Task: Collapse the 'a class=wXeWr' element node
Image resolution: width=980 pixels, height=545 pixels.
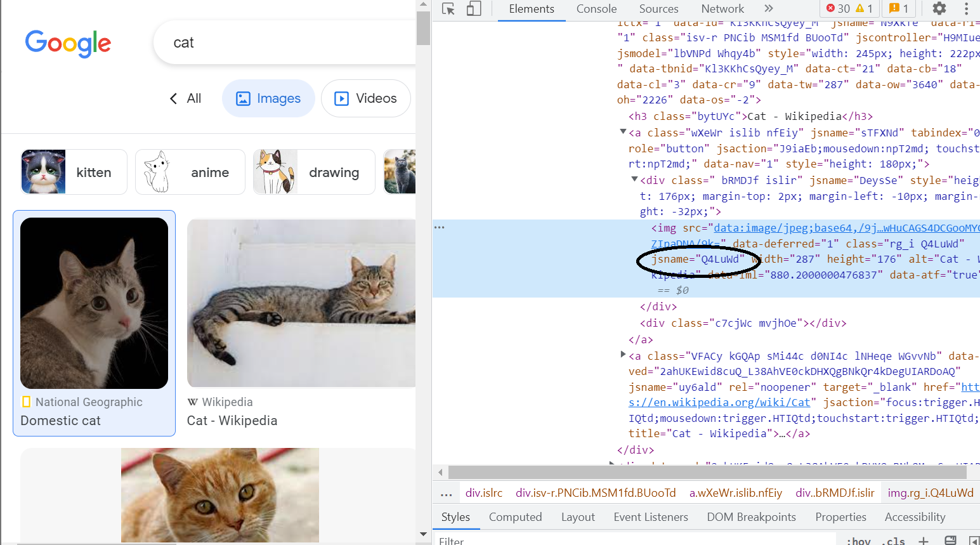Action: point(623,132)
